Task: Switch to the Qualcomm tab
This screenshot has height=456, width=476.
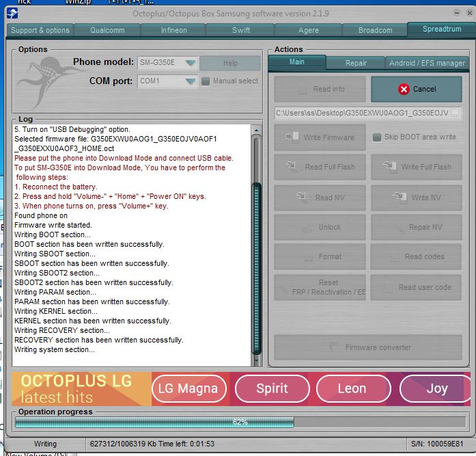Action: (x=107, y=30)
